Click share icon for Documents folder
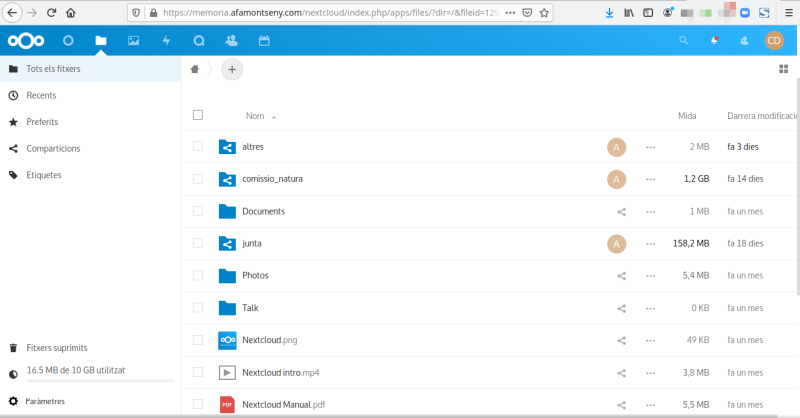The width and height of the screenshot is (800, 418). (x=622, y=212)
